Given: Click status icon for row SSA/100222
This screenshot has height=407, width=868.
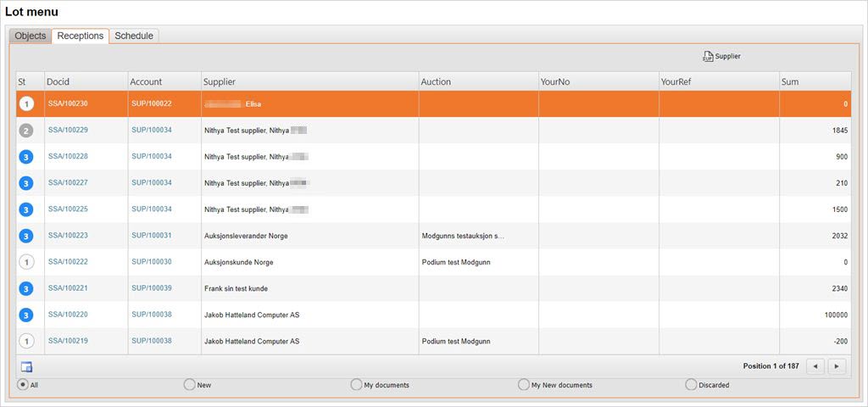Looking at the screenshot, I should point(26,262).
